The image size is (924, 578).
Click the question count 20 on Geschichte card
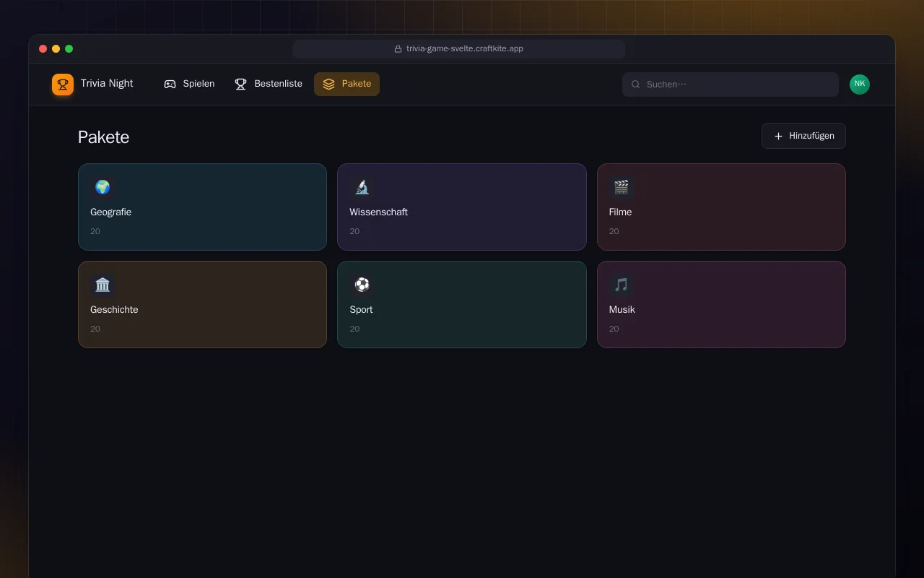pos(95,329)
